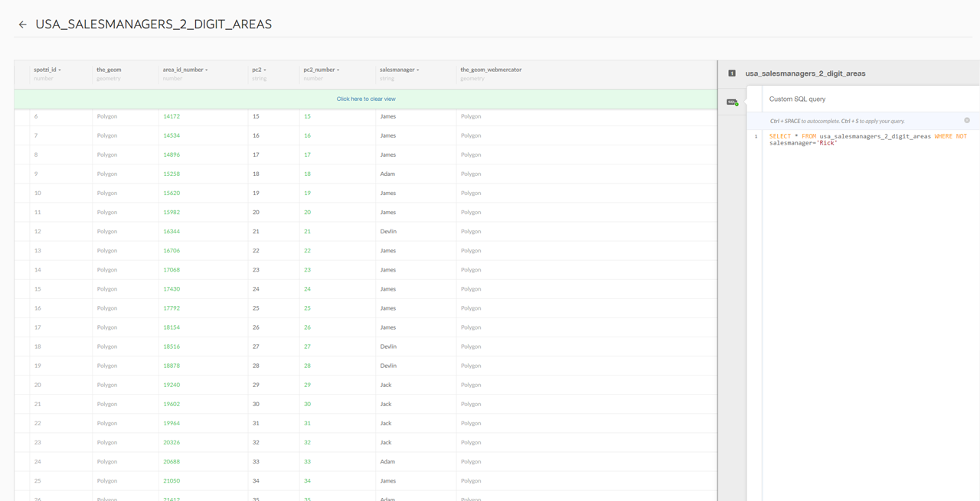This screenshot has width=980, height=501.
Task: Open the pc2_number column dropdown arrow
Action: tap(338, 70)
